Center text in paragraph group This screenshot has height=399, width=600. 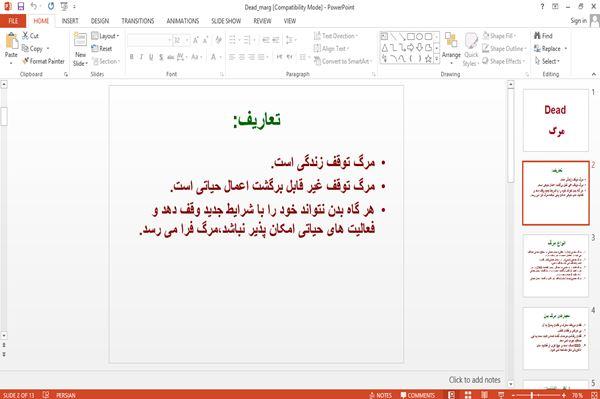point(242,57)
